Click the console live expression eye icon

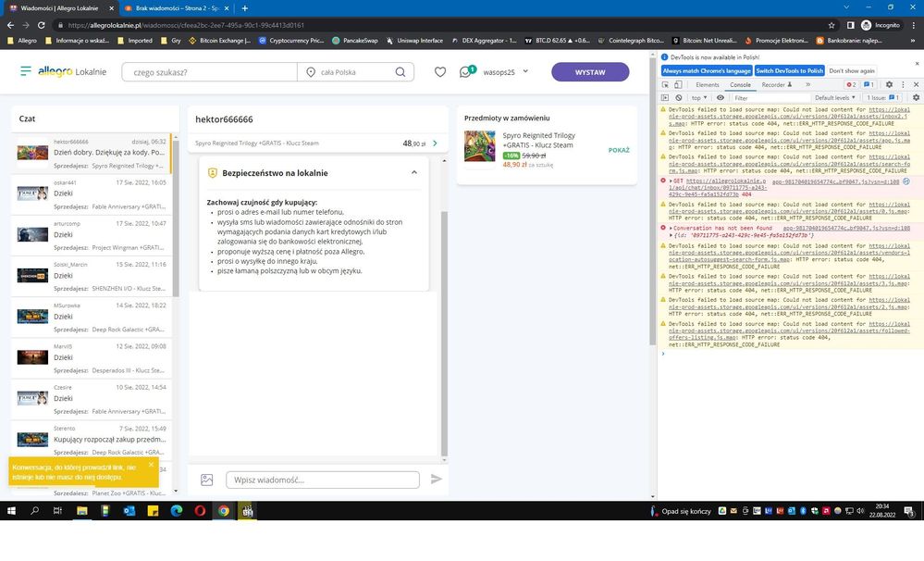pos(721,98)
